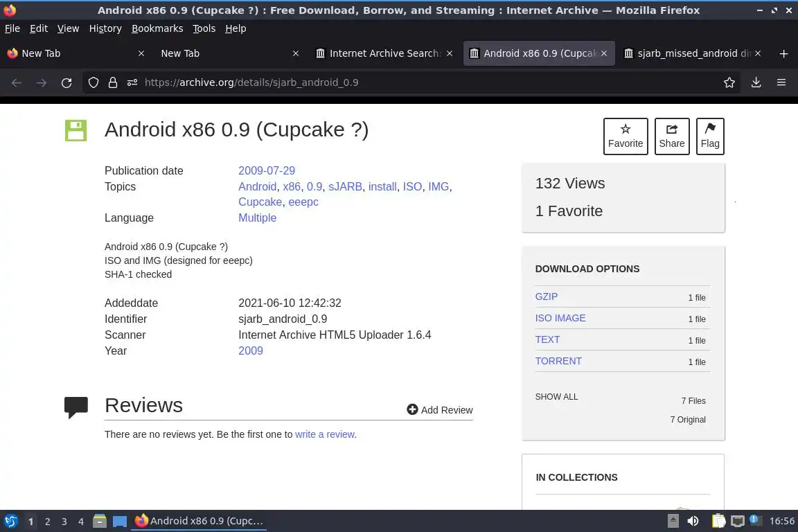Image resolution: width=798 pixels, height=532 pixels.
Task: Open the Tools menu
Action: [204, 28]
